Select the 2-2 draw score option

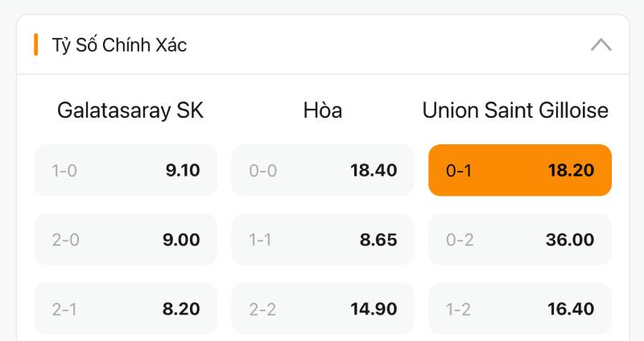click(323, 309)
